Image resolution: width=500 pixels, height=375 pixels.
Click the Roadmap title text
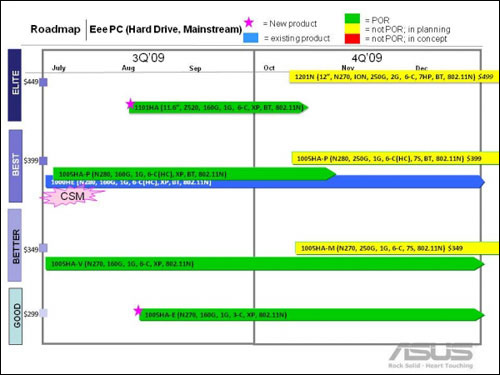click(x=55, y=29)
